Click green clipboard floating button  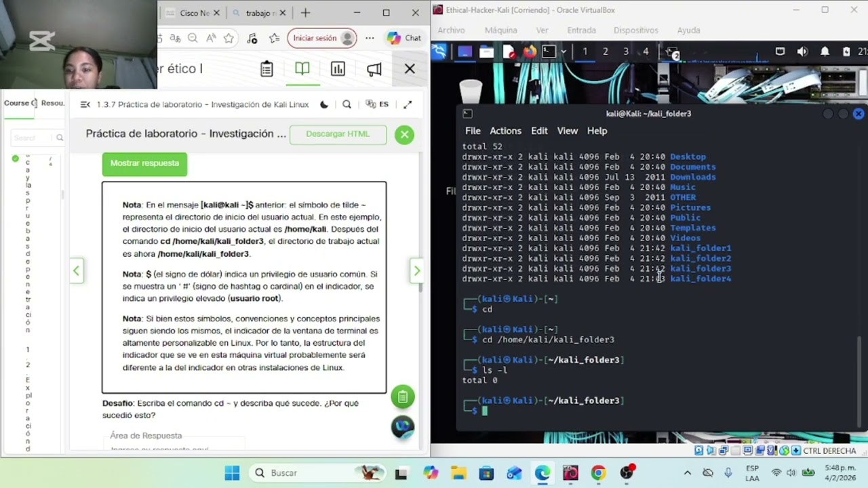point(403,397)
